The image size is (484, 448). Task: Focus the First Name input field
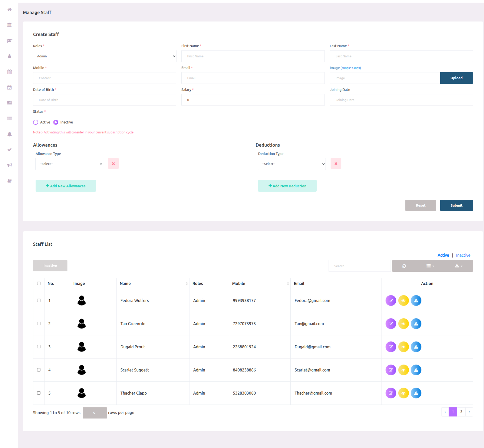coord(253,56)
